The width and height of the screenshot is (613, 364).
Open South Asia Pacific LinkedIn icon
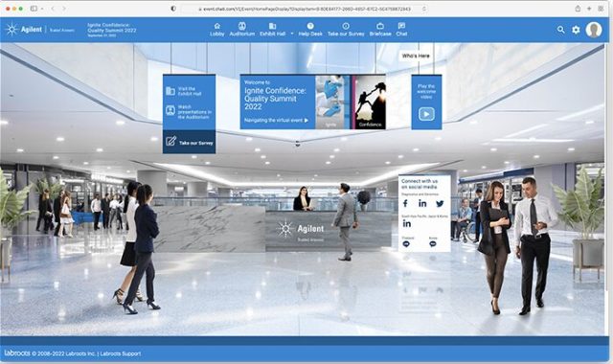click(406, 223)
